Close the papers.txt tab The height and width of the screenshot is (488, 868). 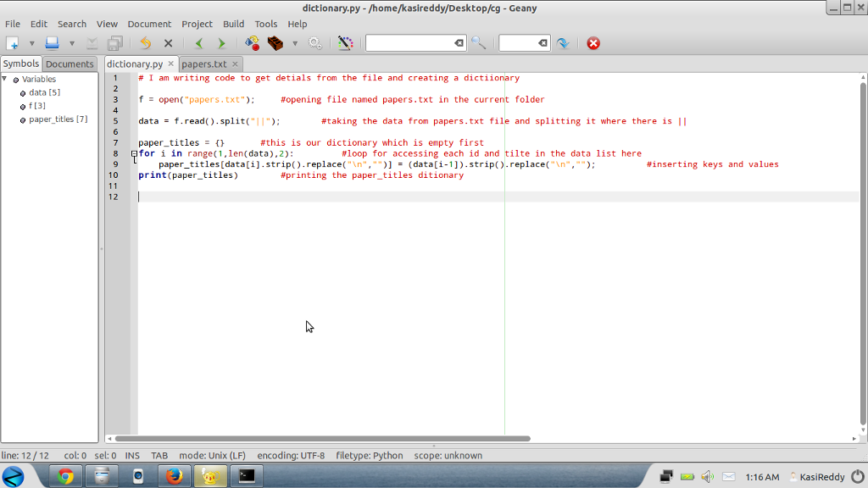[236, 64]
